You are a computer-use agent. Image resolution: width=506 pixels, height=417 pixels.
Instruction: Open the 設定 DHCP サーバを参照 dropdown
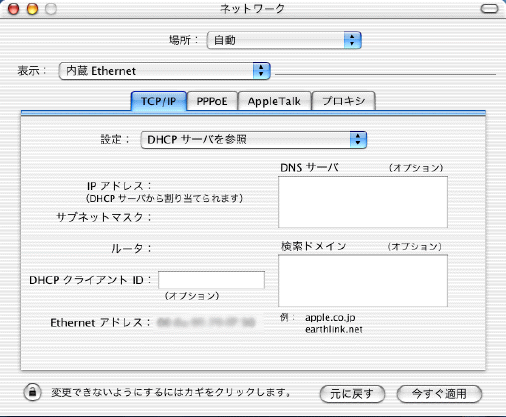pyautogui.click(x=254, y=140)
